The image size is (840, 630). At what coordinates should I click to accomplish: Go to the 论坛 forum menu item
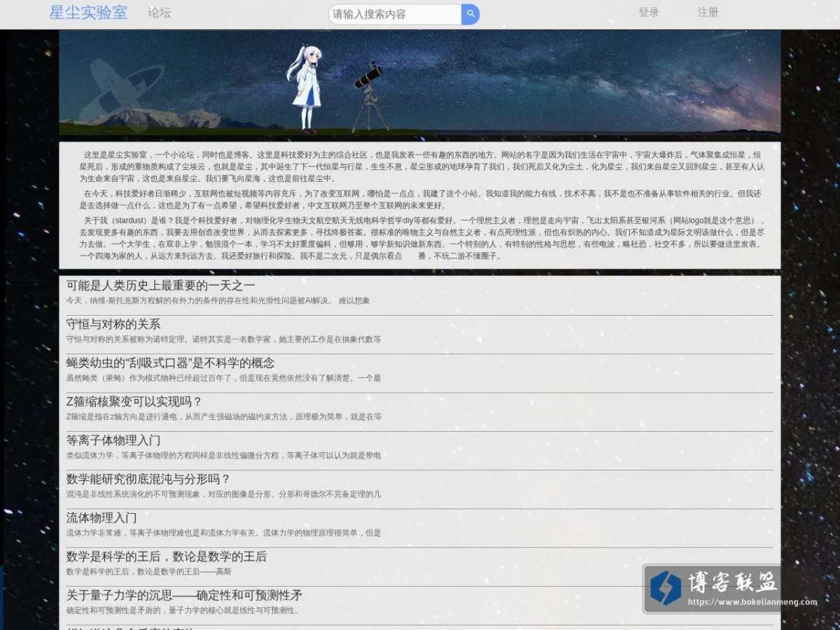tap(160, 13)
